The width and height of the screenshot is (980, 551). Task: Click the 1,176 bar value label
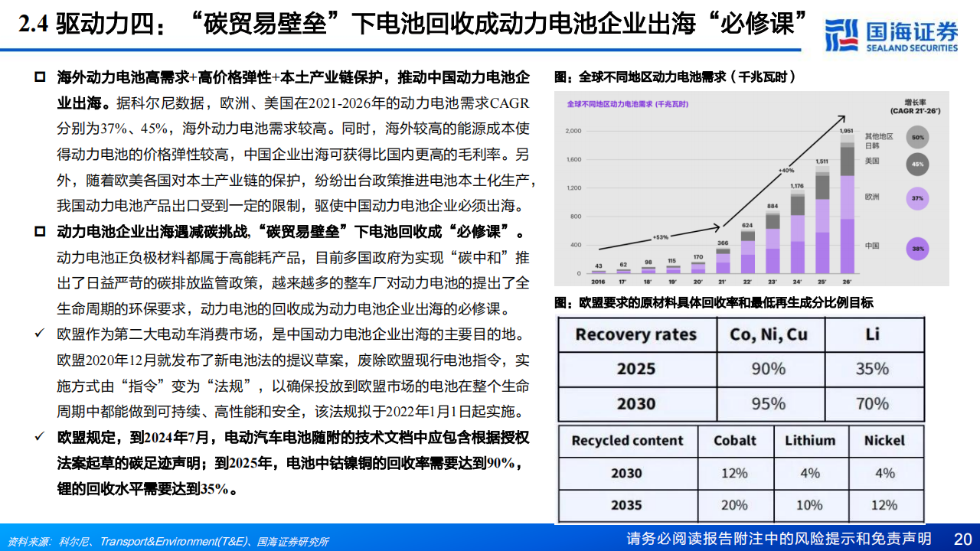coord(797,186)
